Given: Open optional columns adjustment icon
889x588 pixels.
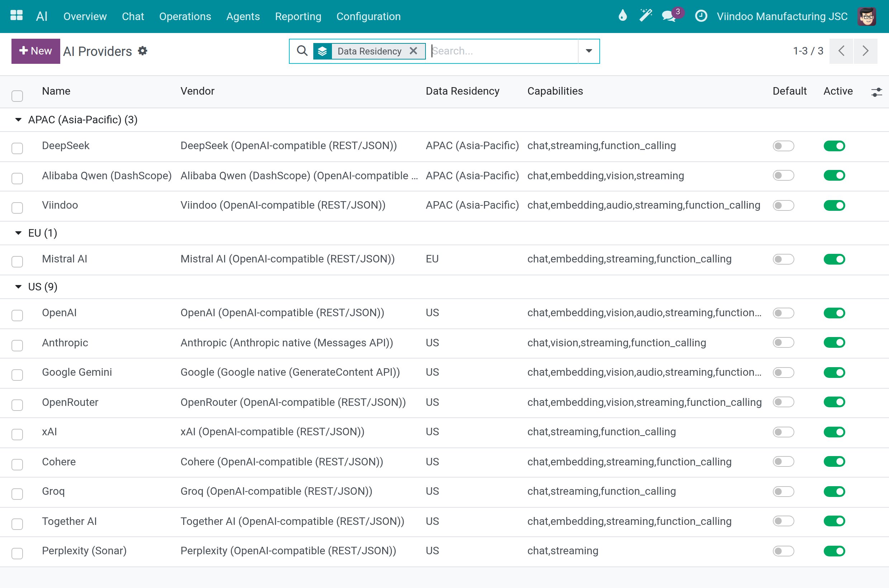Looking at the screenshot, I should [x=876, y=92].
